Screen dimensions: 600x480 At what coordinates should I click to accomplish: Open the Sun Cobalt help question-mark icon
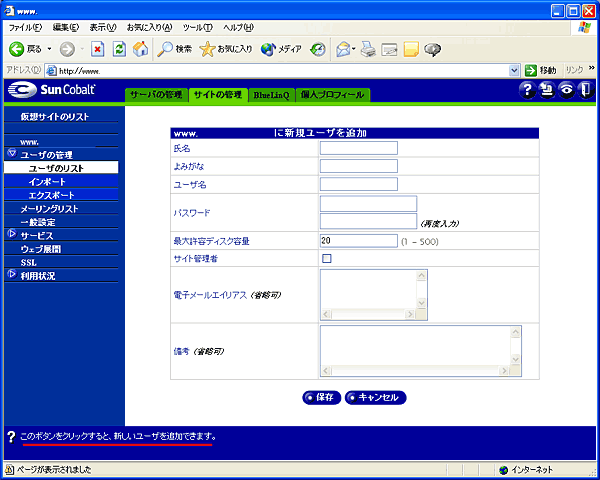pos(527,90)
